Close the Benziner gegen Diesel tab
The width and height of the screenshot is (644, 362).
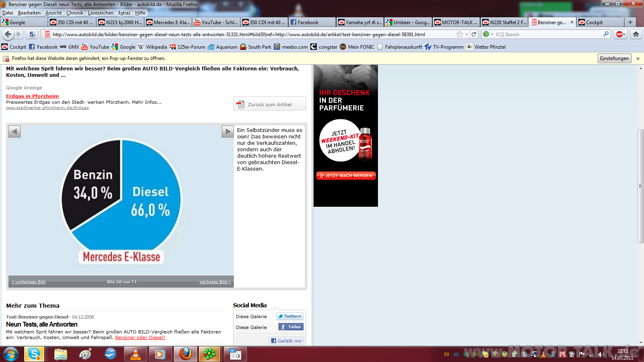[x=572, y=22]
